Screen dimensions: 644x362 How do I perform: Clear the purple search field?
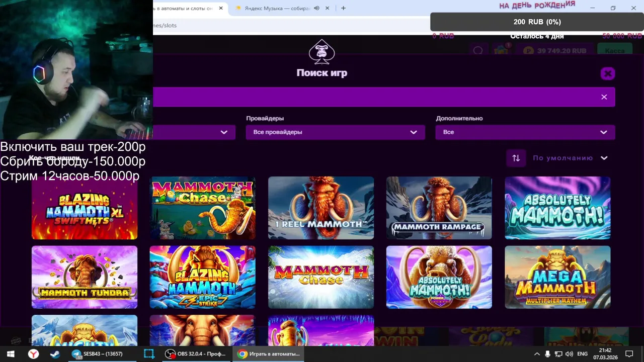[604, 97]
